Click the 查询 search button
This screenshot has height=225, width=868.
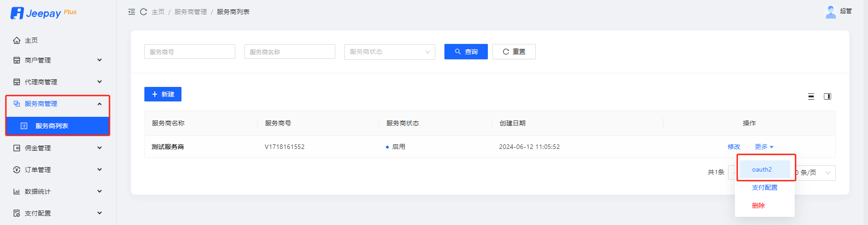click(466, 52)
